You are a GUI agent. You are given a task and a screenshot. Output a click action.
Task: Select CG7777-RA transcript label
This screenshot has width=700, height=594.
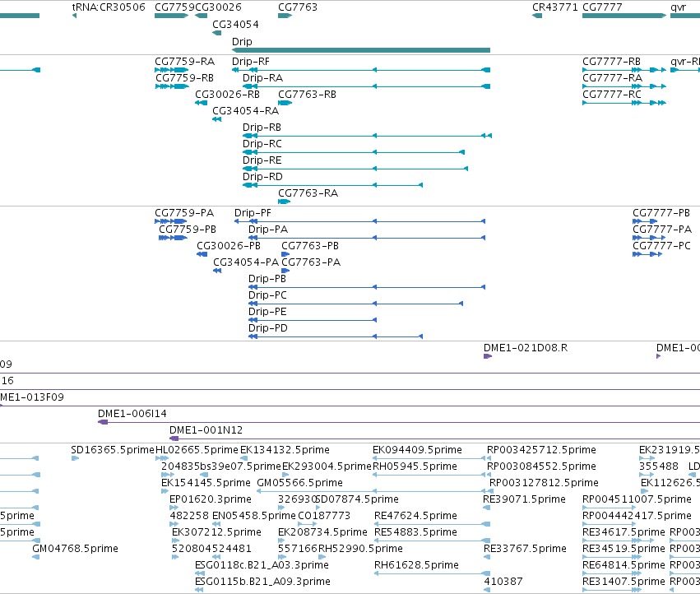pyautogui.click(x=612, y=77)
